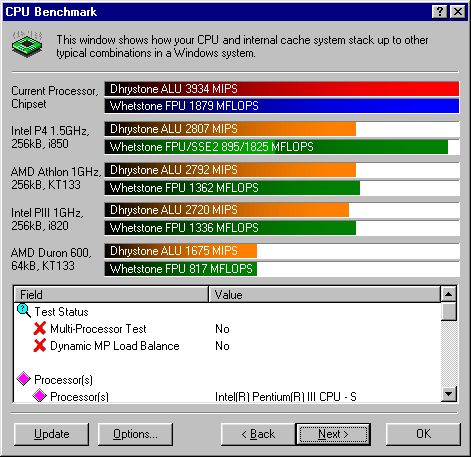The image size is (471, 457).
Task: Advance with the Next > button
Action: pos(333,434)
